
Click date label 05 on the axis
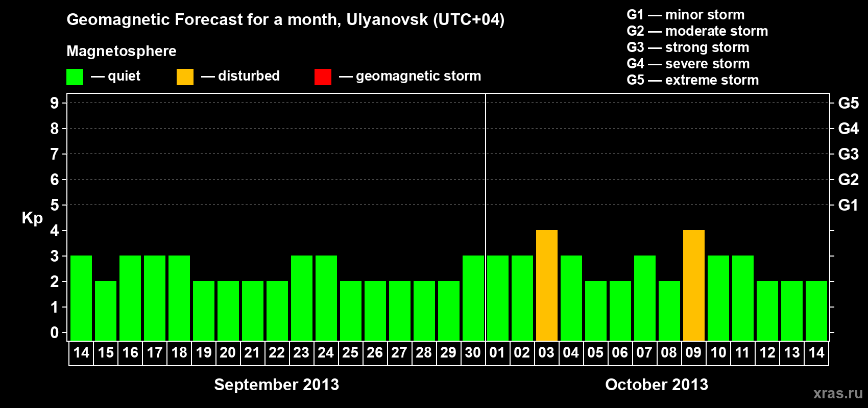(595, 352)
